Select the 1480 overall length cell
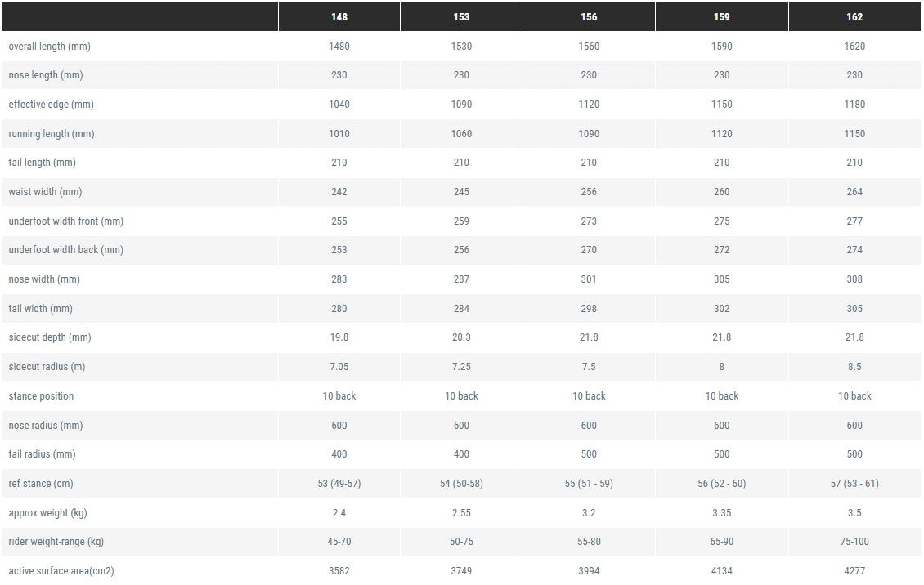Image resolution: width=924 pixels, height=585 pixels. [339, 46]
